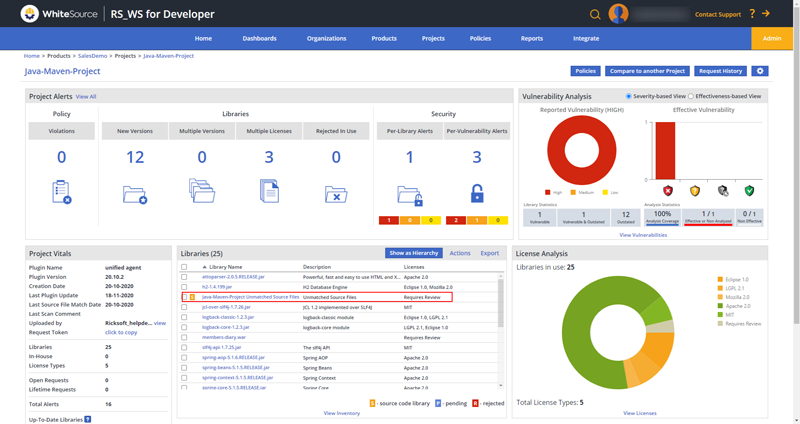Viewport: 800px width, 424px height.
Task: Click the green shield checkmark icon
Action: coord(749,191)
